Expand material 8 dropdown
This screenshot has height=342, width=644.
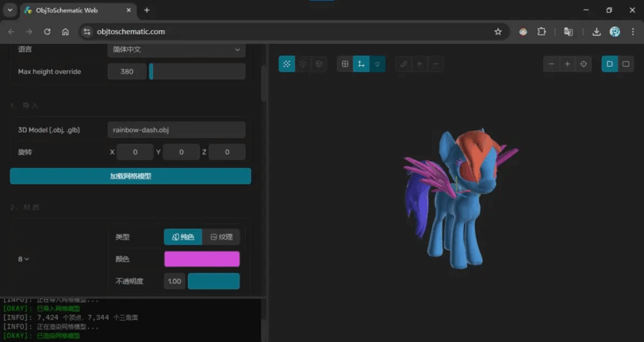click(23, 259)
